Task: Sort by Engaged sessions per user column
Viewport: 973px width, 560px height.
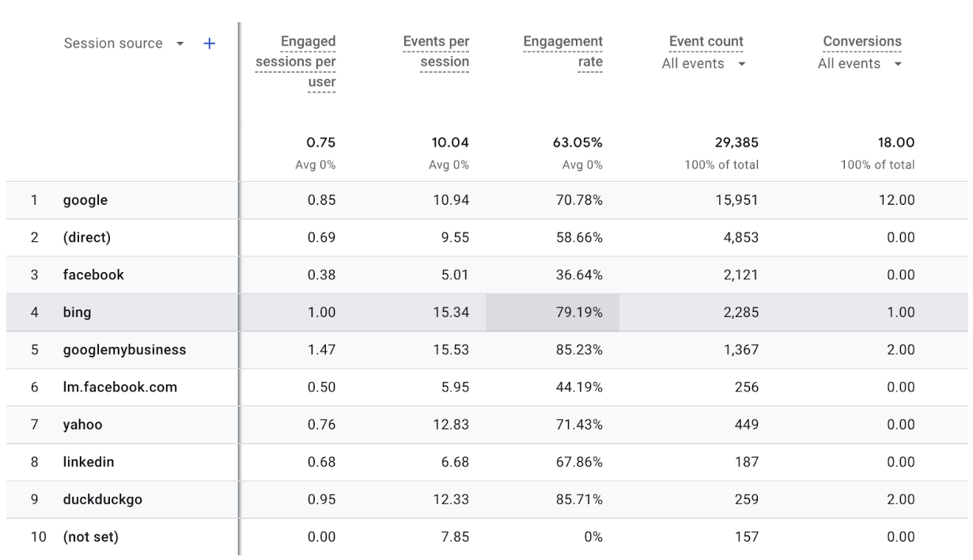Action: click(x=296, y=62)
